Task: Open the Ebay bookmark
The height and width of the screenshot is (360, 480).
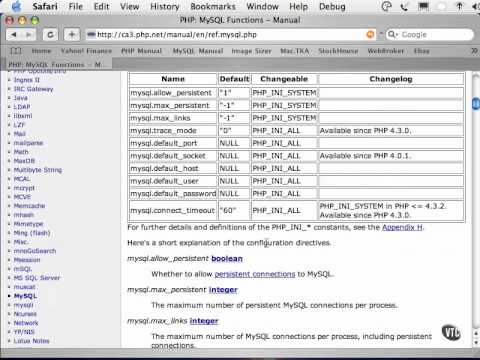Action: (x=421, y=51)
